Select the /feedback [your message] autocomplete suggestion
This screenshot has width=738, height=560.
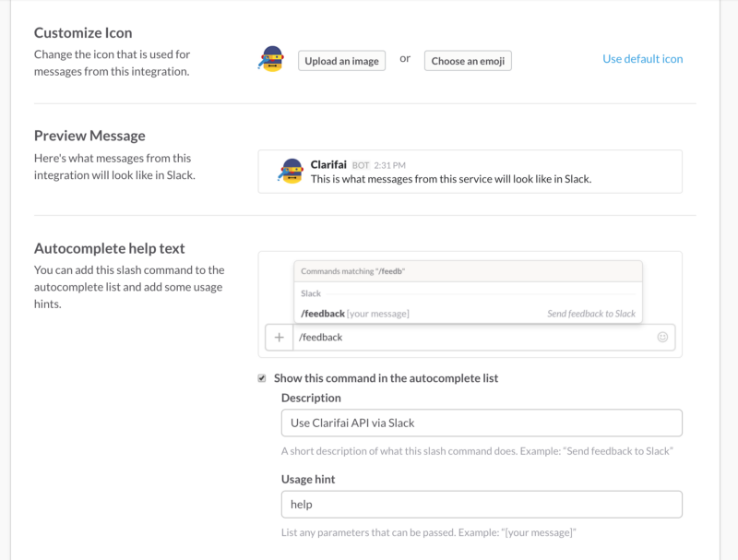[468, 314]
